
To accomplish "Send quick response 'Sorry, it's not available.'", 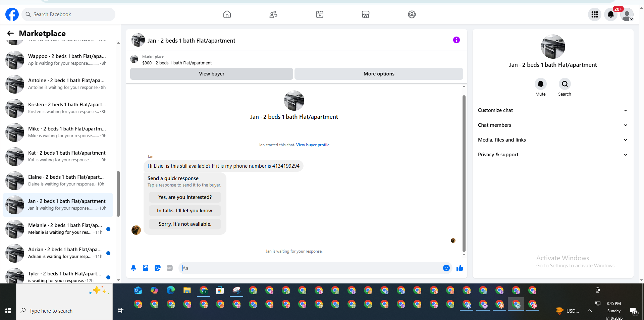I will coord(185,224).
